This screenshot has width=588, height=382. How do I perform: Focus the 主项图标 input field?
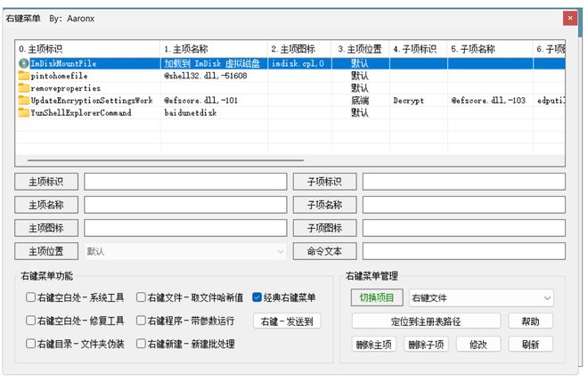(x=185, y=228)
